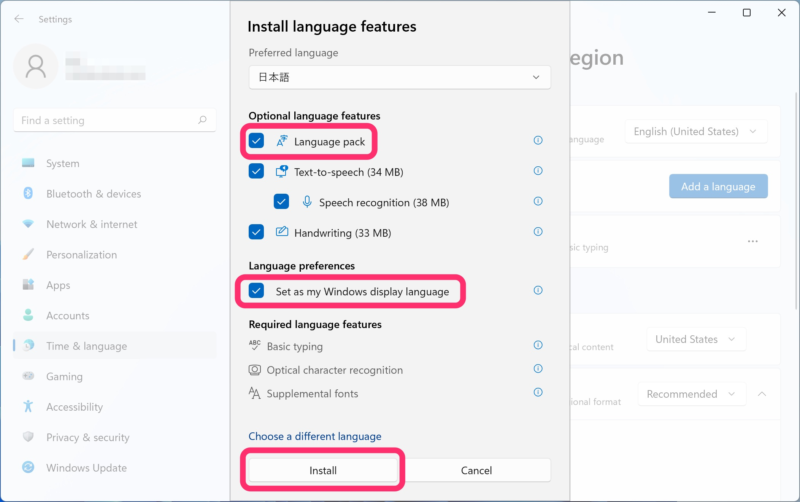Open the Preferred language dropdown
The image size is (800, 502).
(399, 77)
